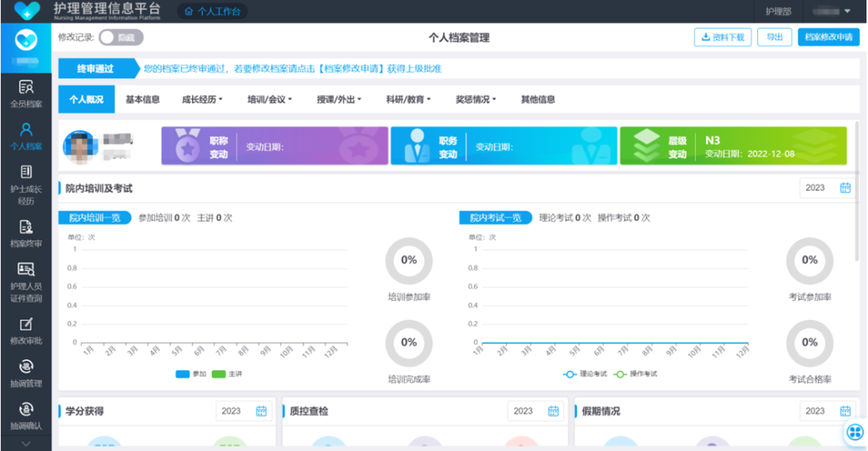The height and width of the screenshot is (451, 868).
Task: Switch to the 基本信息 tab
Action: click(x=142, y=100)
